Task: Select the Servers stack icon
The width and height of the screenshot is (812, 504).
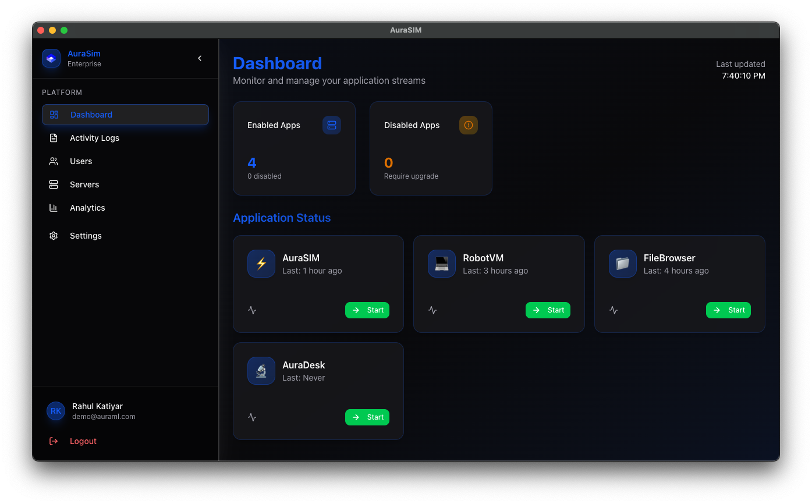Action: (54, 184)
